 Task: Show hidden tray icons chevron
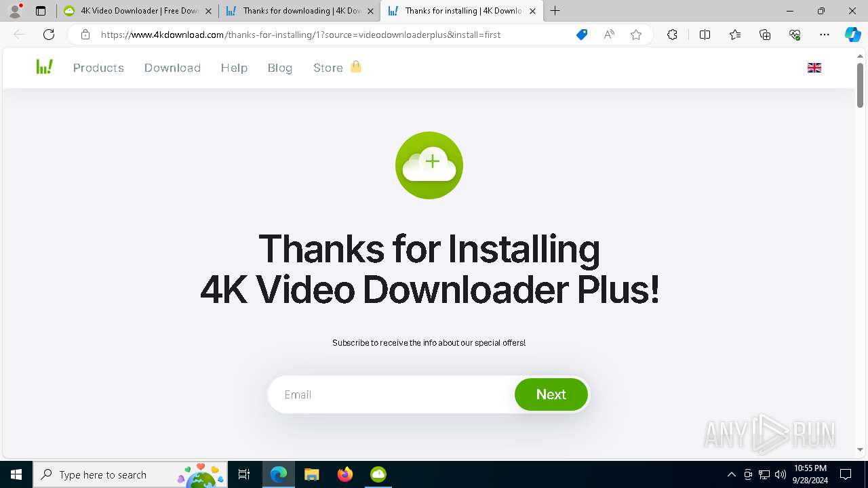(731, 474)
